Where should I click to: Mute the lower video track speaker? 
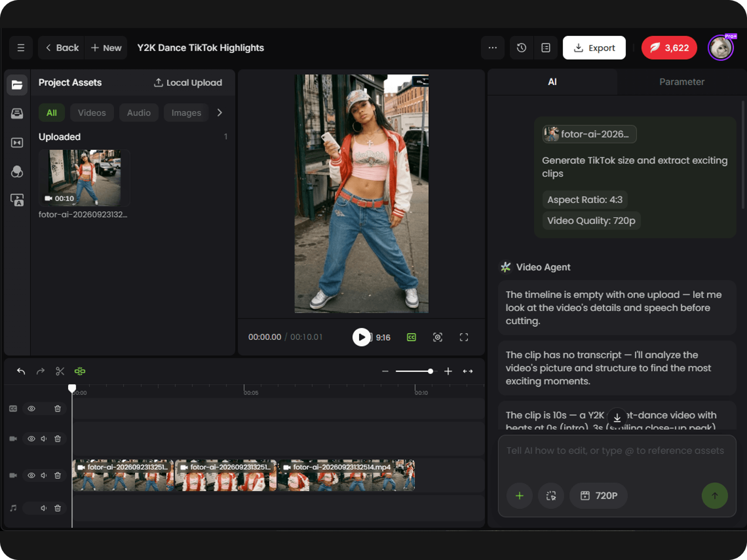click(43, 475)
